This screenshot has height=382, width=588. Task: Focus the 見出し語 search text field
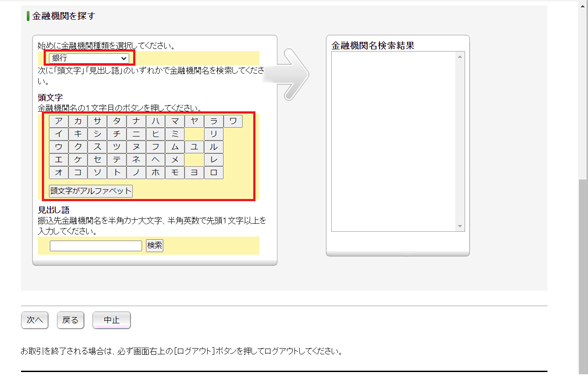(96, 246)
